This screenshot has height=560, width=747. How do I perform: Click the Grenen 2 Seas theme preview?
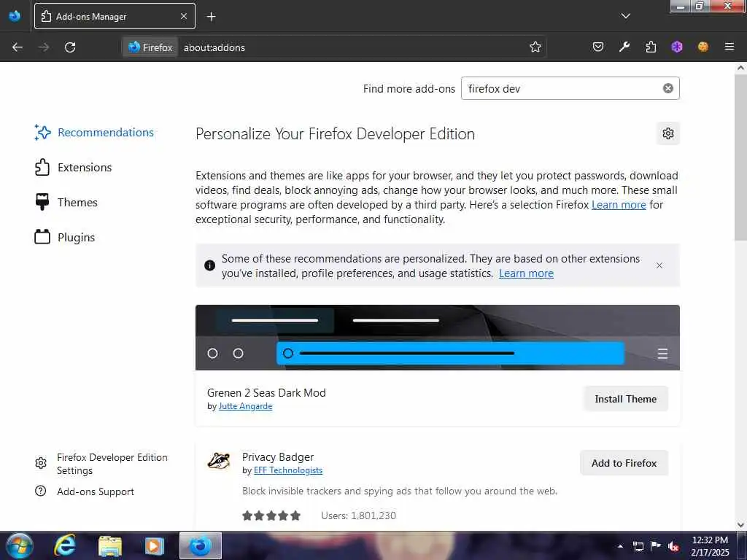click(x=438, y=337)
